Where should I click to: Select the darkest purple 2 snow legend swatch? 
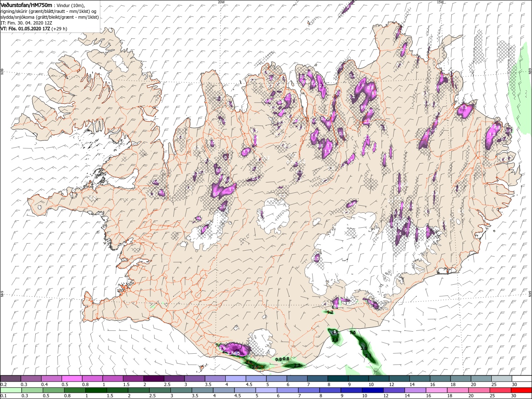click(x=153, y=379)
